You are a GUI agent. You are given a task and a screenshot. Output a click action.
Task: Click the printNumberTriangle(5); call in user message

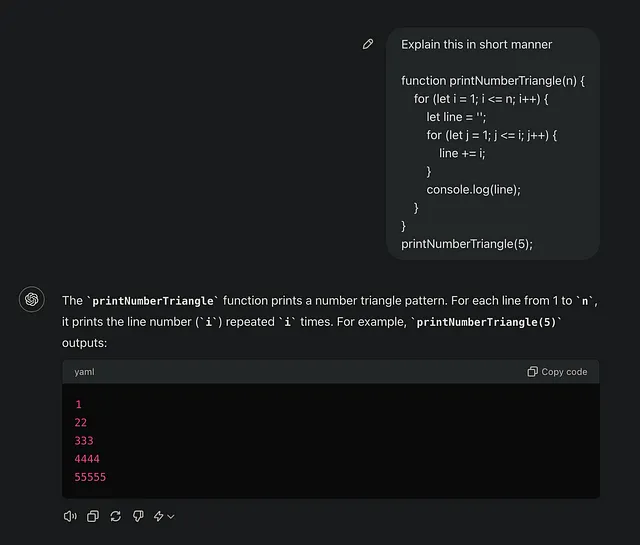tap(467, 244)
